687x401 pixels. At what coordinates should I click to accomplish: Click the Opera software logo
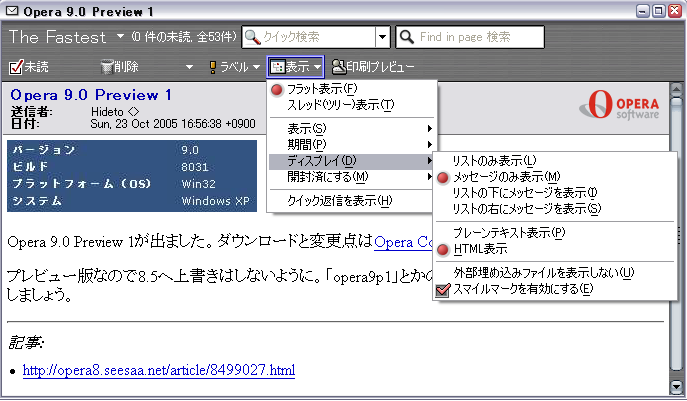(x=619, y=105)
